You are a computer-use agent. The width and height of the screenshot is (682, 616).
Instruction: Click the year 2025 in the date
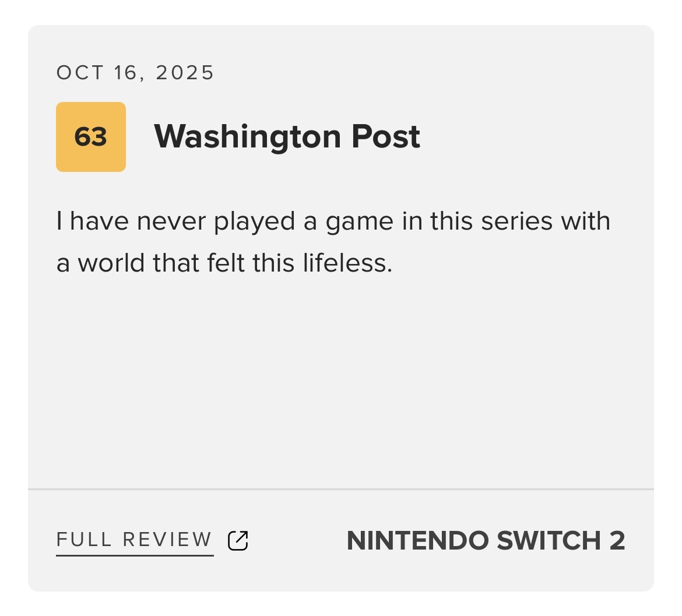point(185,73)
